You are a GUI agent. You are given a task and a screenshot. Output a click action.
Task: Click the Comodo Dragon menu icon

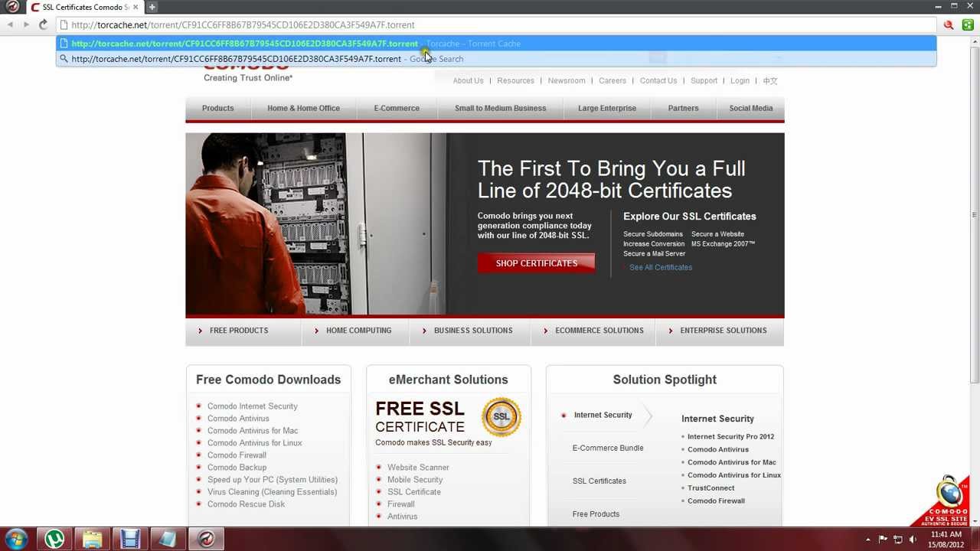click(12, 7)
